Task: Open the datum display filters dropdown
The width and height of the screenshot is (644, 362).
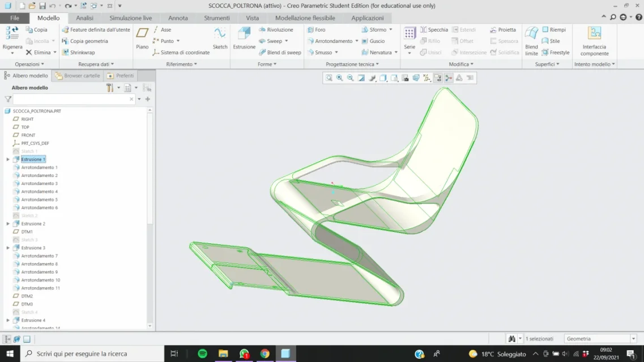Action: (427, 78)
